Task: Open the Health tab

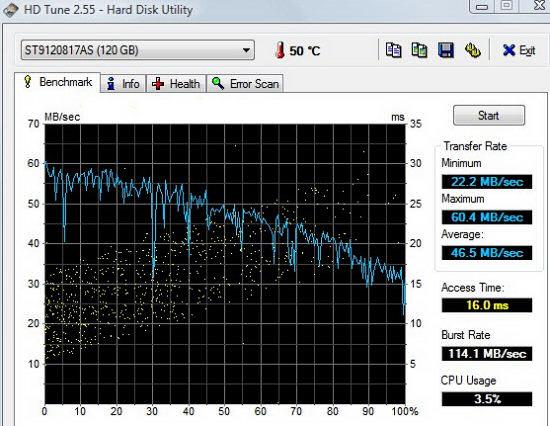Action: [176, 84]
